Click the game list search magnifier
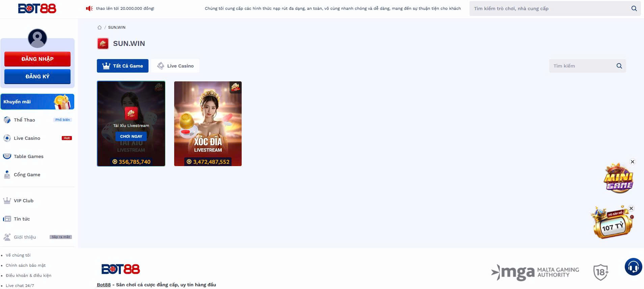The image size is (644, 289). [619, 66]
